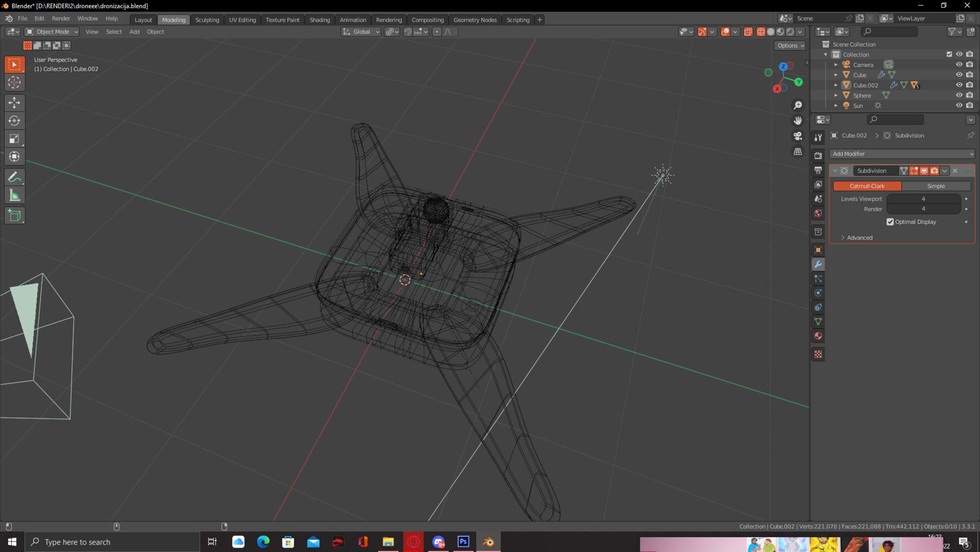Select the 3D Cursor tool
This screenshot has width=980, height=552.
pyautogui.click(x=15, y=82)
